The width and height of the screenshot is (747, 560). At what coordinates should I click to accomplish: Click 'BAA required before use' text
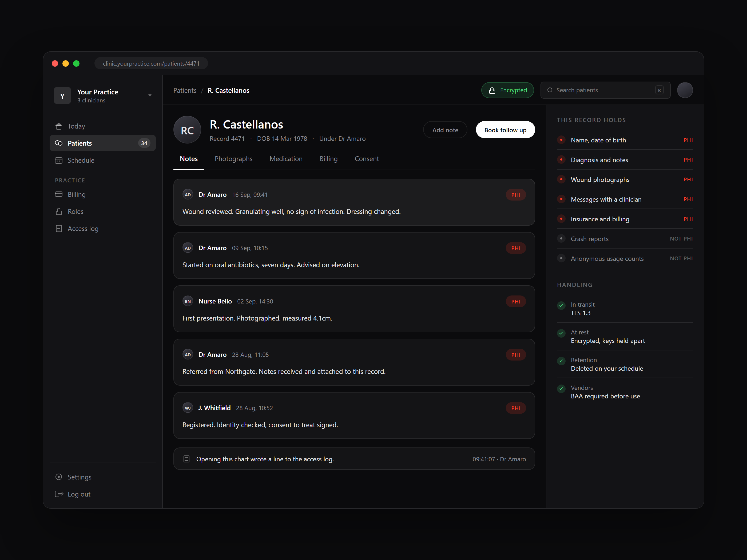pyautogui.click(x=606, y=396)
